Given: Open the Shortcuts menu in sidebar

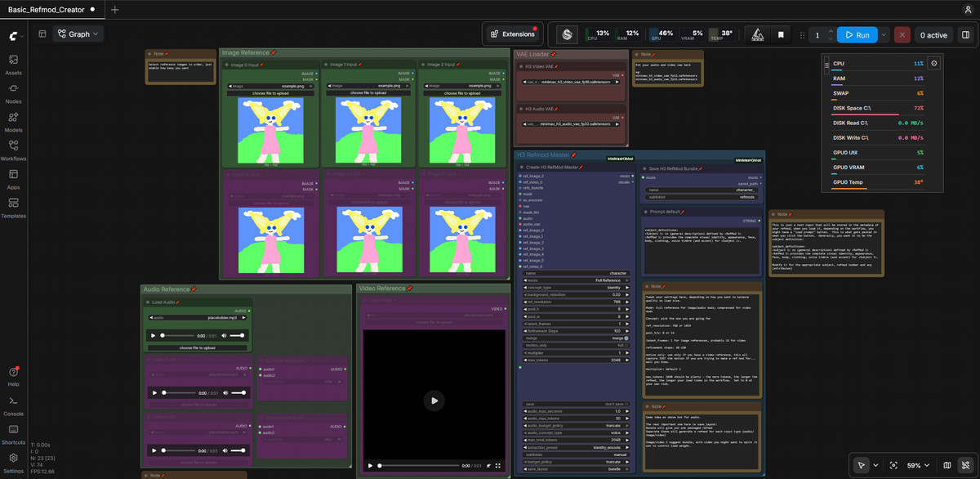Looking at the screenshot, I should pos(14,433).
